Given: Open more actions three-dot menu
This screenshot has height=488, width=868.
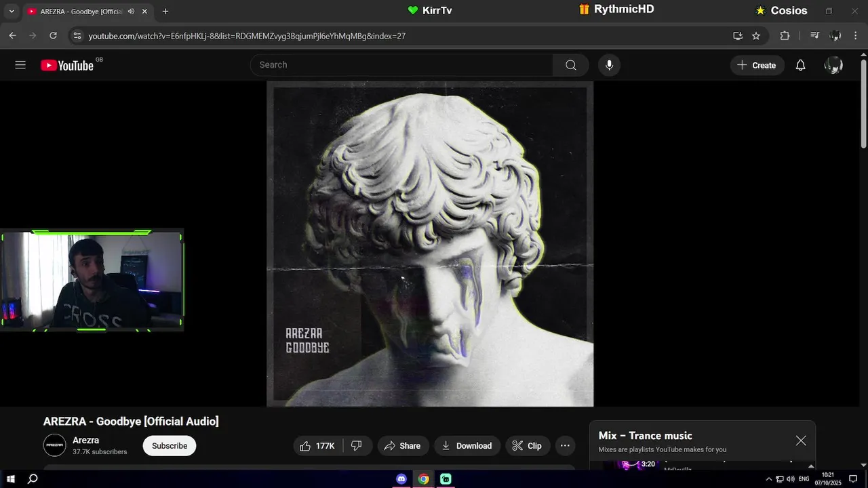Looking at the screenshot, I should (565, 446).
